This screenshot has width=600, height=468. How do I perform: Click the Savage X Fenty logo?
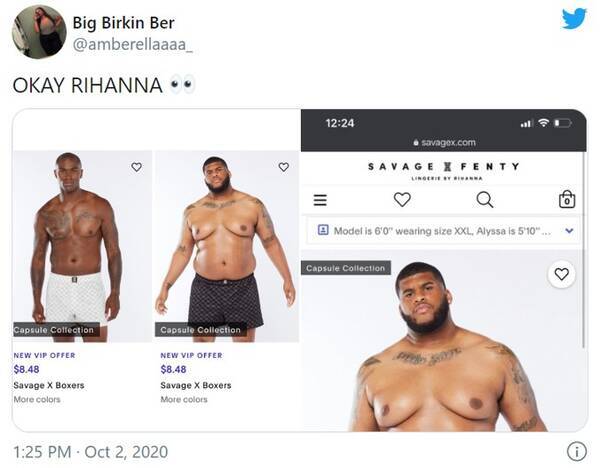pyautogui.click(x=443, y=168)
